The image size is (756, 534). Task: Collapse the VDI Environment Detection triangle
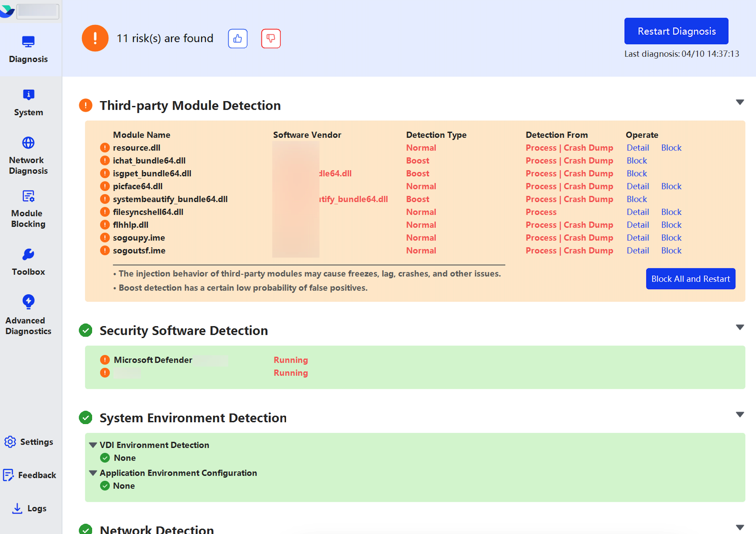coord(93,445)
